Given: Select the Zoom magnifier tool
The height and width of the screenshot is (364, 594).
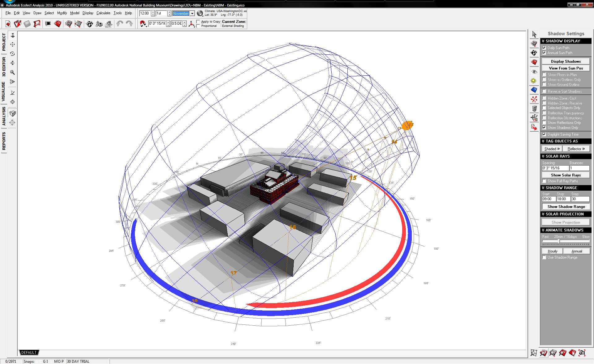Looking at the screenshot, I should [12, 72].
